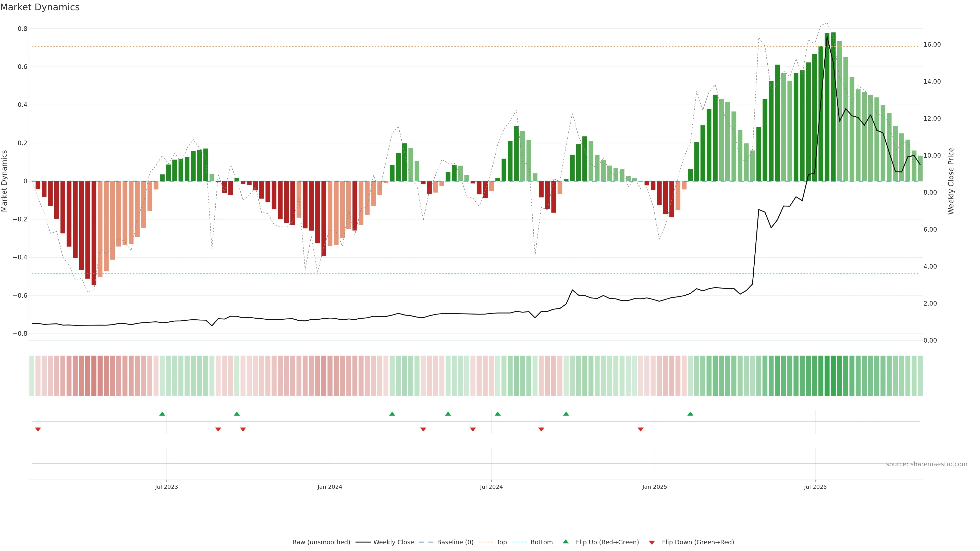
Task: Toggle the Raw (unsmoothed) legend entry
Action: (x=321, y=542)
